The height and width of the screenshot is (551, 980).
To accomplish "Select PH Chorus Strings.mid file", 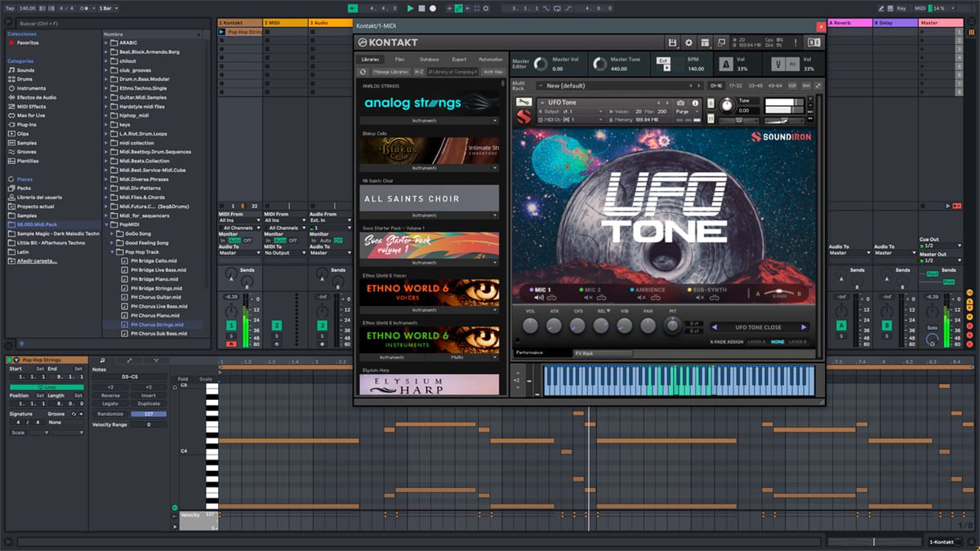I will [x=157, y=325].
